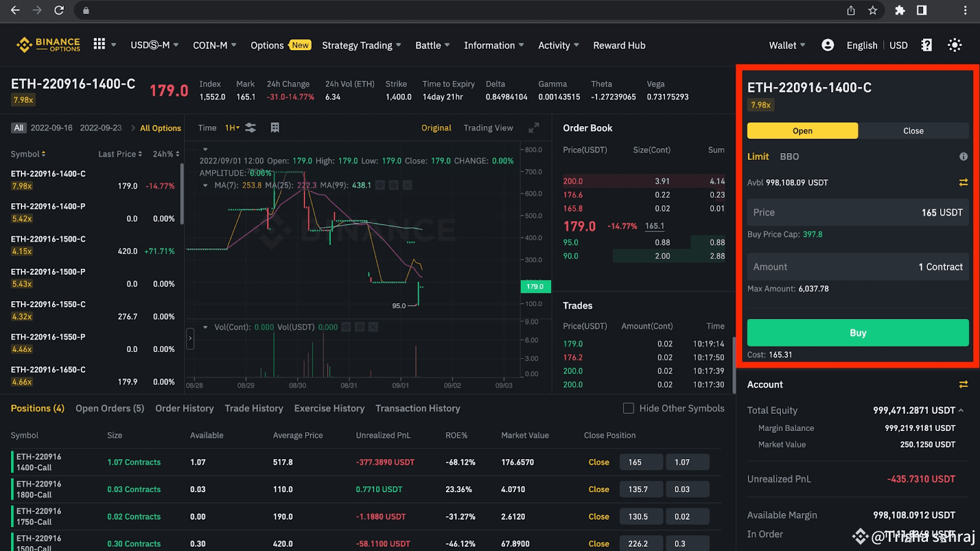
Task: Hide MA indicator using eye icon
Action: point(380,185)
